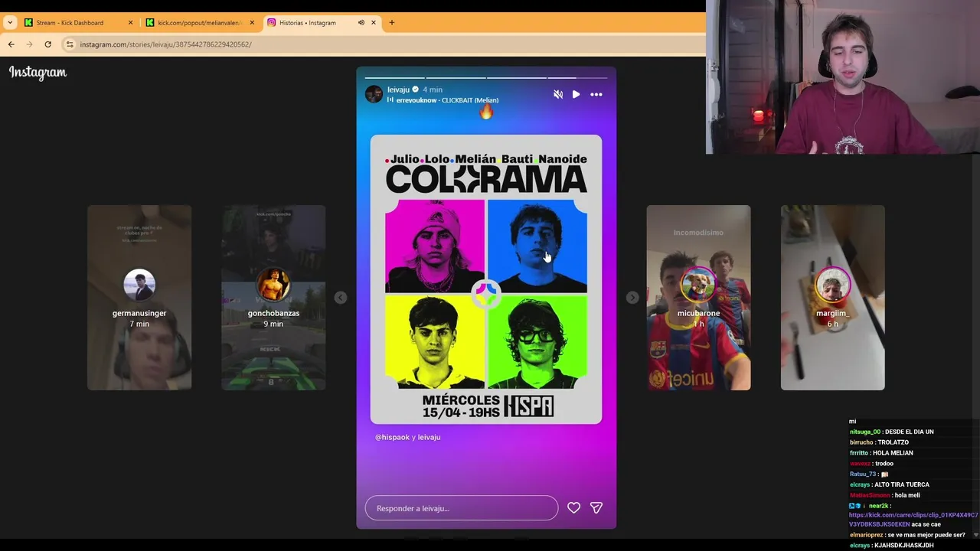
Task: Go to the next story arrow
Action: [632, 298]
